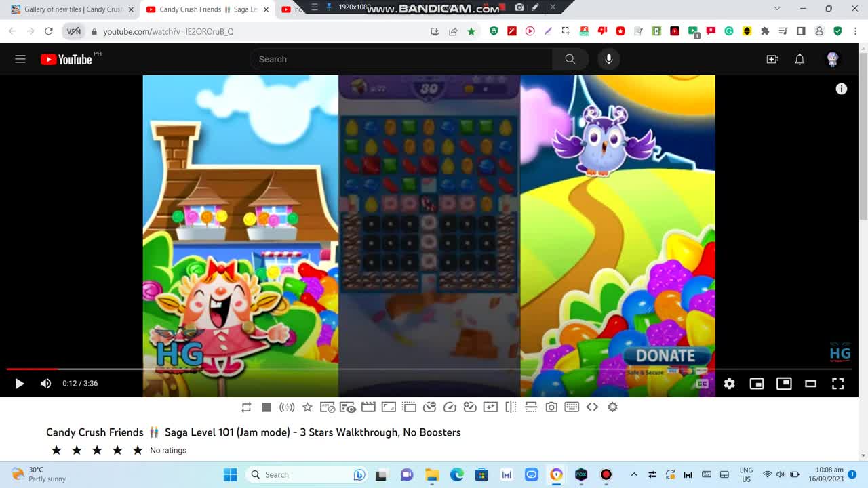Open the YouTube guide hamburger menu
This screenshot has width=868, height=488.
tap(20, 59)
